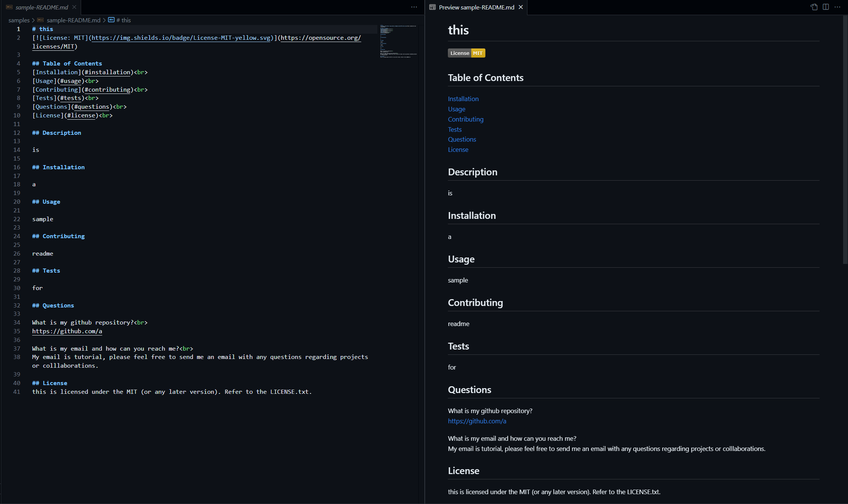The width and height of the screenshot is (848, 504).
Task: Click the samples folder breadcrumb
Action: pyautogui.click(x=19, y=20)
